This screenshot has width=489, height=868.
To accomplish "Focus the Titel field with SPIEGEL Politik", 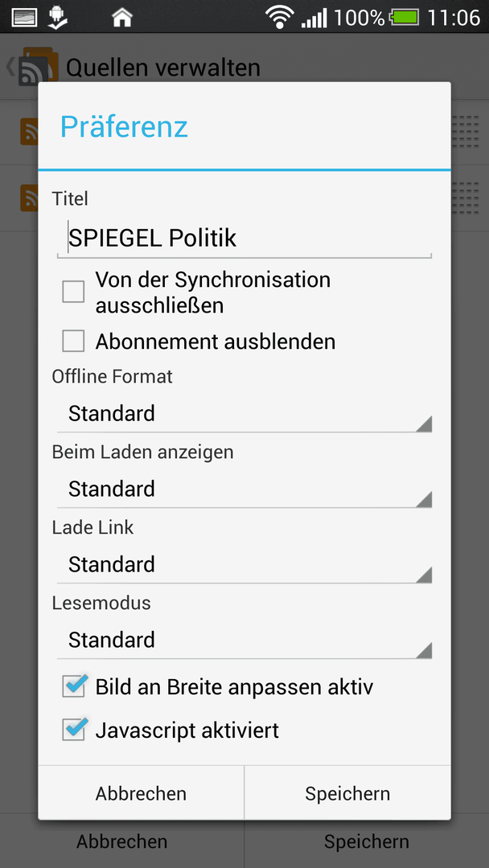I will coord(244,239).
